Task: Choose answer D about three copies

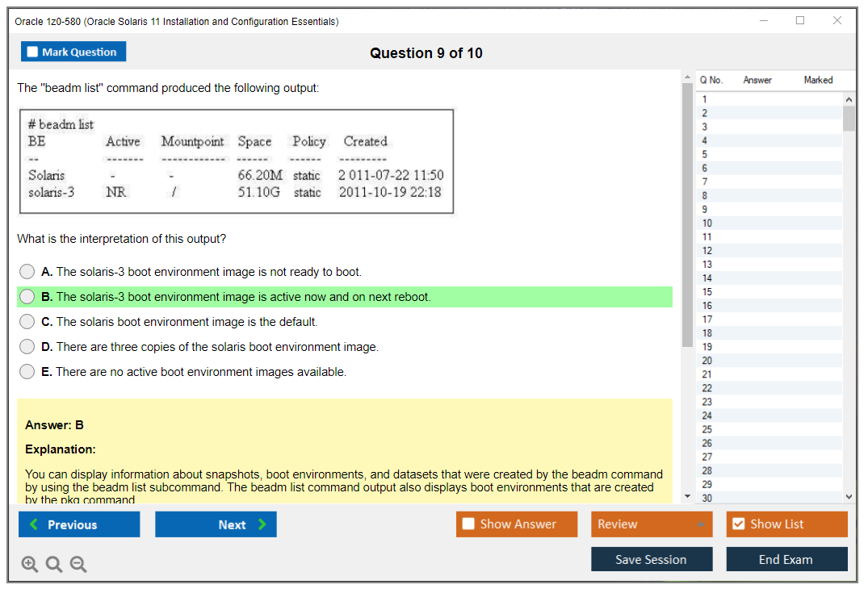Action: pos(27,347)
